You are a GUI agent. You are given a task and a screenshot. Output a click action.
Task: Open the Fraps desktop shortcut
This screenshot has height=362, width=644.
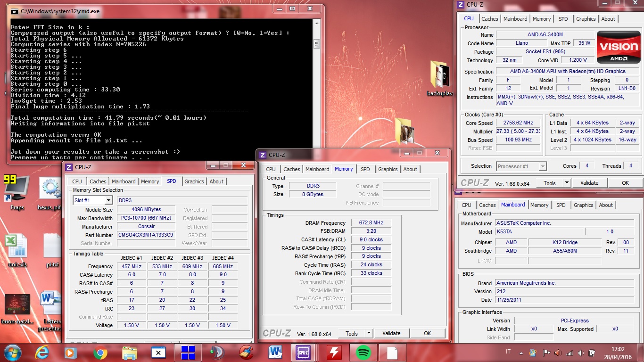click(17, 192)
